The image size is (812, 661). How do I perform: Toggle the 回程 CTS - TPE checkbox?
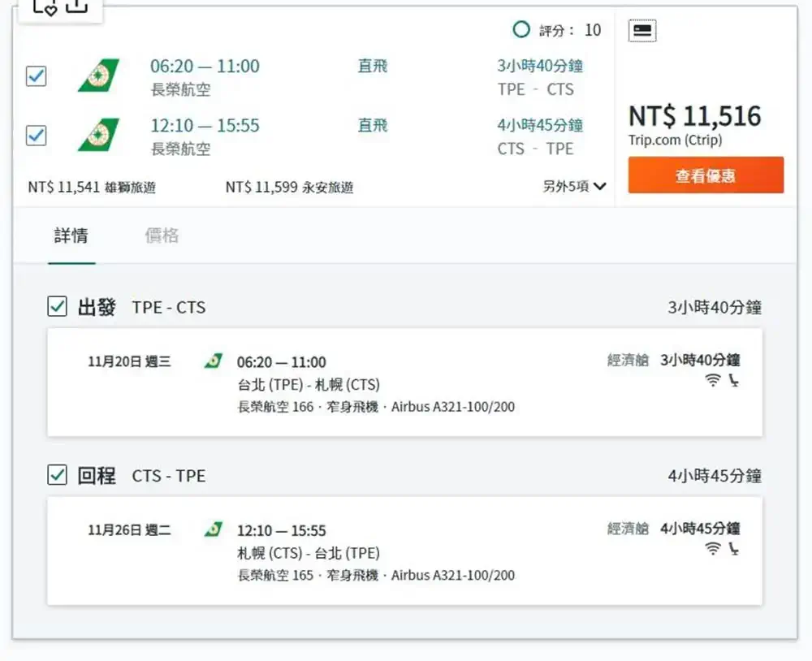tap(57, 474)
